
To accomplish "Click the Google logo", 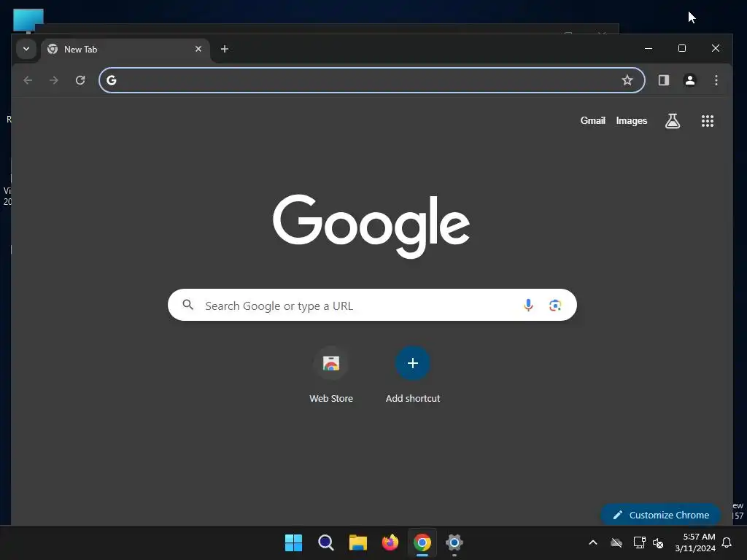I will tap(371, 226).
